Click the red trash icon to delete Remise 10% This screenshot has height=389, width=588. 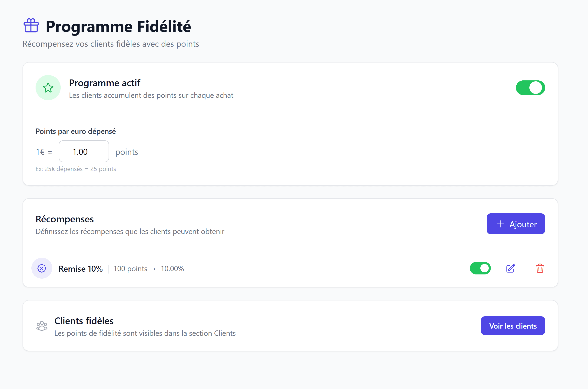(540, 268)
